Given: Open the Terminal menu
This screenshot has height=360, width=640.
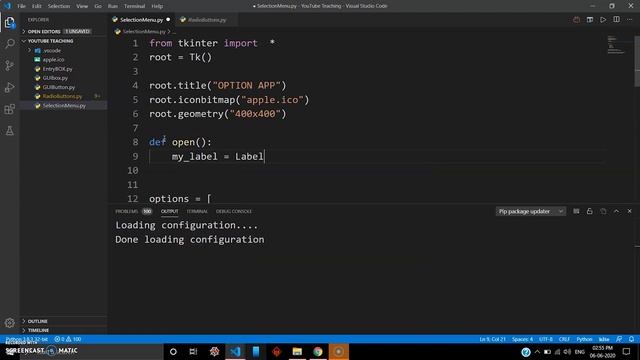Looking at the screenshot, I should (134, 6).
